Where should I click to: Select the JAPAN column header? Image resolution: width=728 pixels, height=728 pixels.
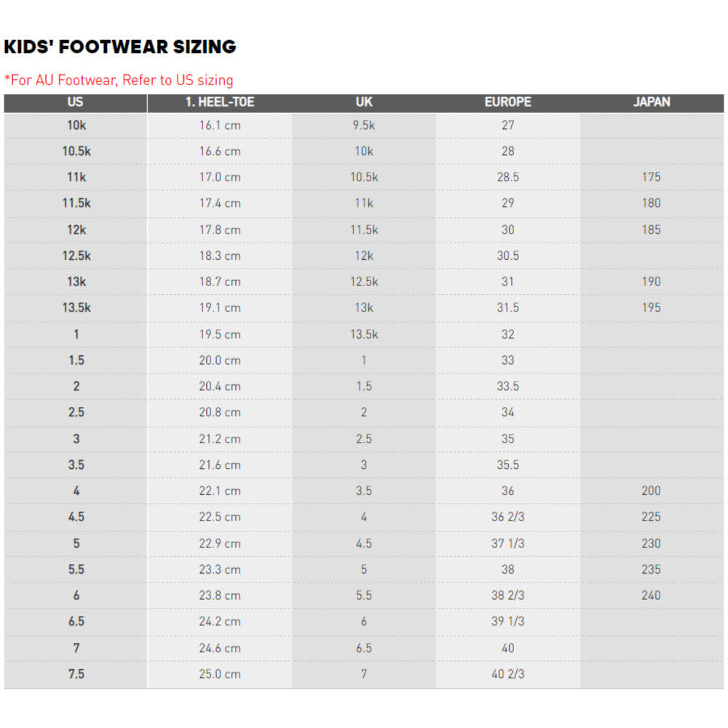[x=652, y=102]
